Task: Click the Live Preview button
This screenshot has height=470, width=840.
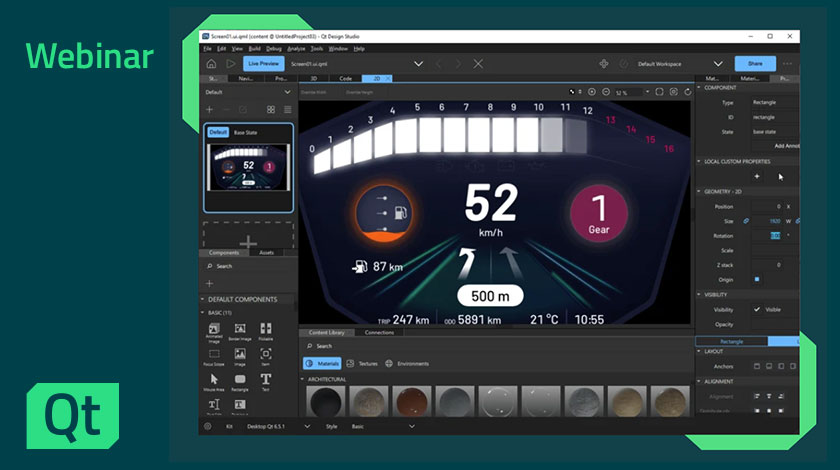Action: tap(264, 64)
